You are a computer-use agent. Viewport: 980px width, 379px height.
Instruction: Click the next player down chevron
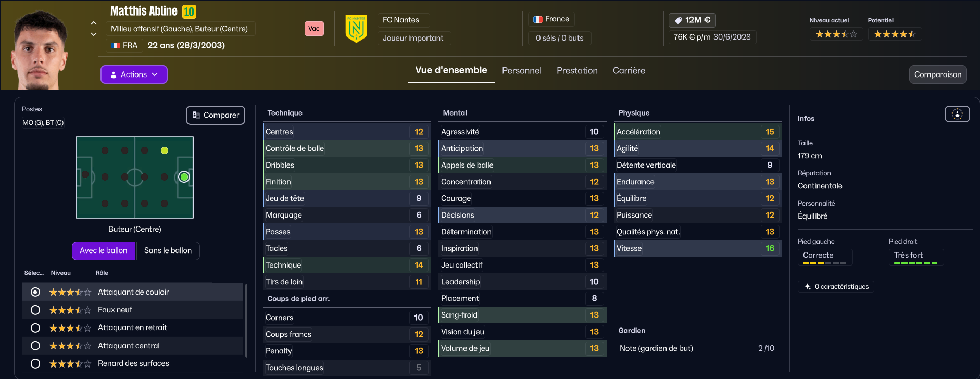pyautogui.click(x=94, y=34)
